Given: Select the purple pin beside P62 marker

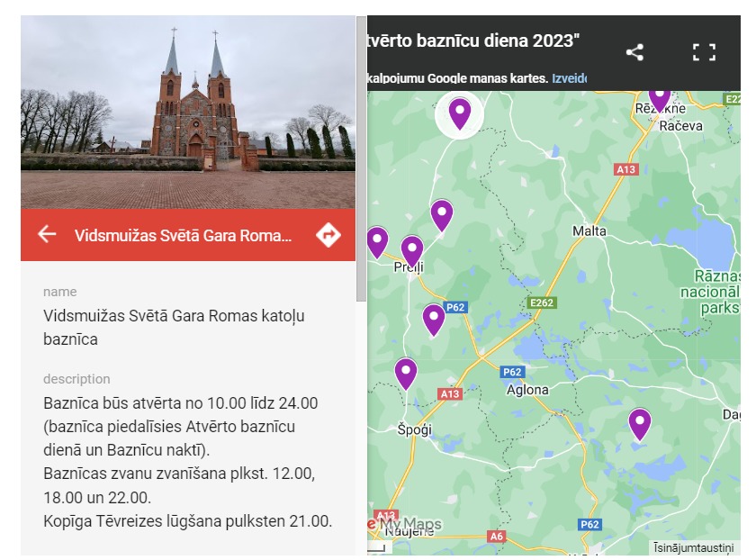Looking at the screenshot, I should (434, 320).
